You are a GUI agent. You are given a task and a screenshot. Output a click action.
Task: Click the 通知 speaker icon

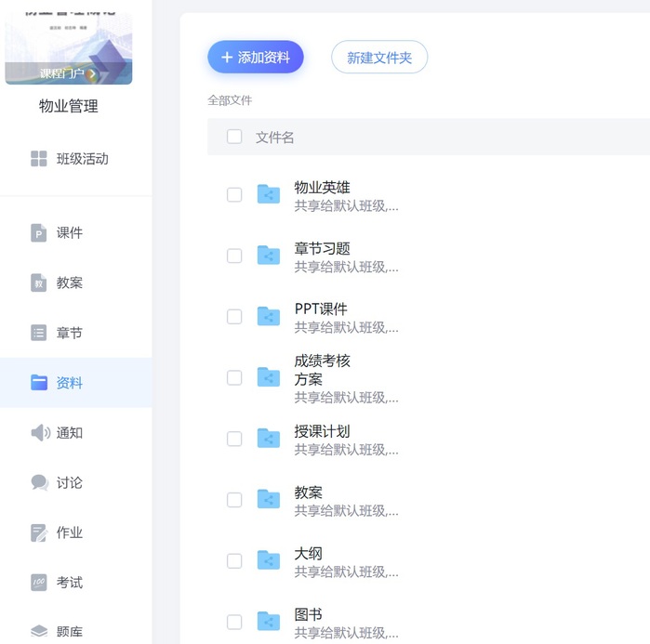[x=40, y=433]
